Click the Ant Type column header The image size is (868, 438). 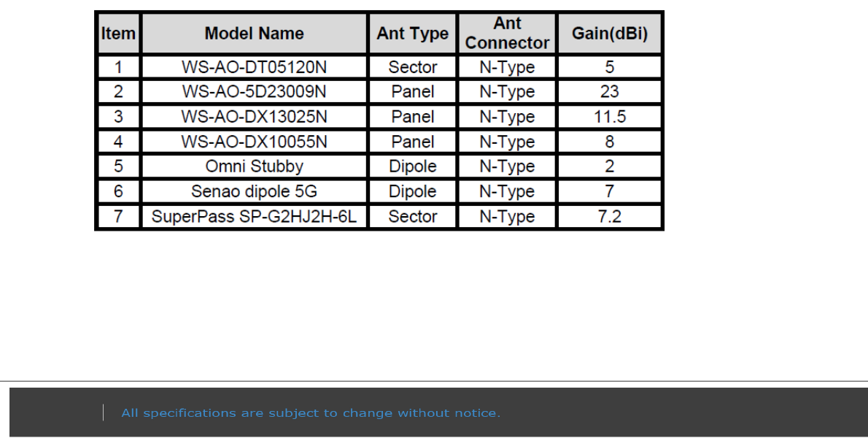point(412,34)
